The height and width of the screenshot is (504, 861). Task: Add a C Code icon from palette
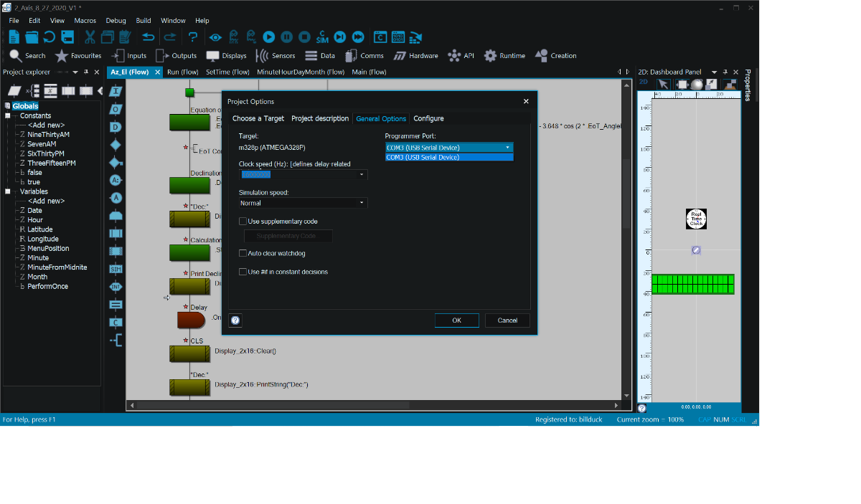coord(116,322)
